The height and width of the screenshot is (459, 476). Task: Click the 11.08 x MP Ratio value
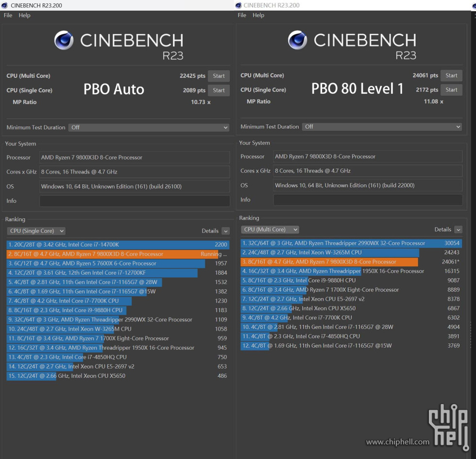[x=433, y=102]
